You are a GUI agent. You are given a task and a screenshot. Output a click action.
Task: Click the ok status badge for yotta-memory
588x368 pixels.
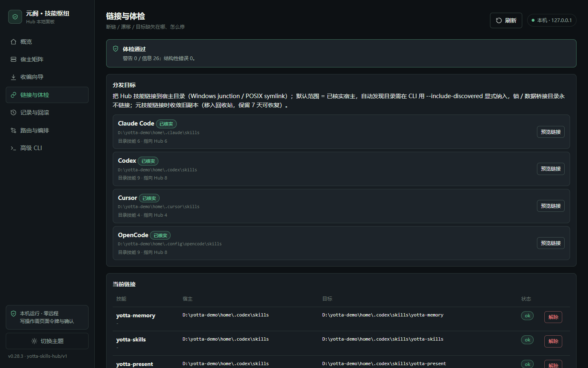(527, 316)
